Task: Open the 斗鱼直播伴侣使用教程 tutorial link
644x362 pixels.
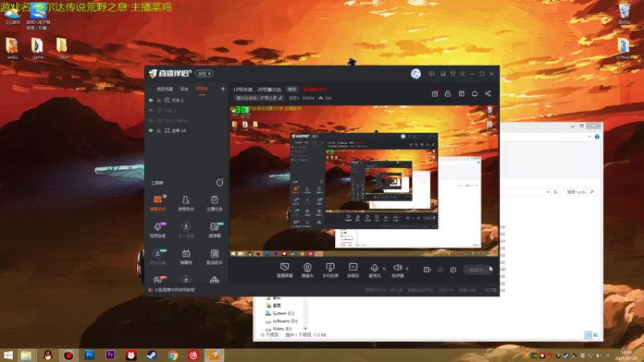Action: 174,290
